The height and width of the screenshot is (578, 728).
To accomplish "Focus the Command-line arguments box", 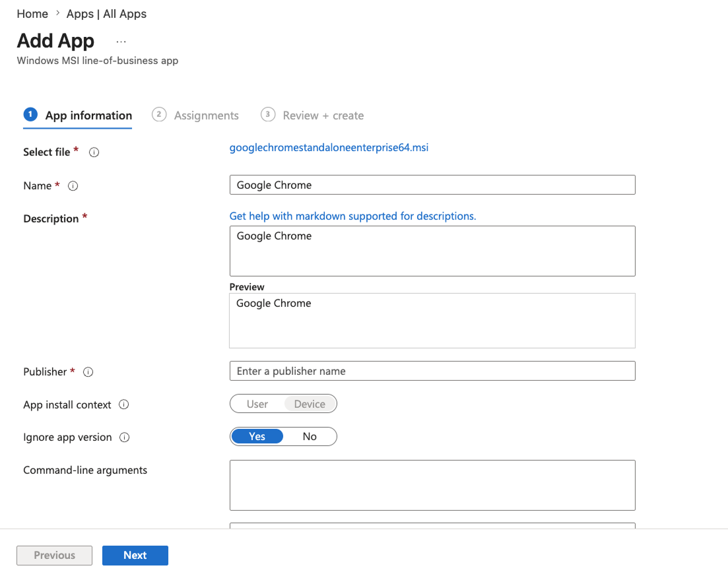I will click(x=432, y=485).
